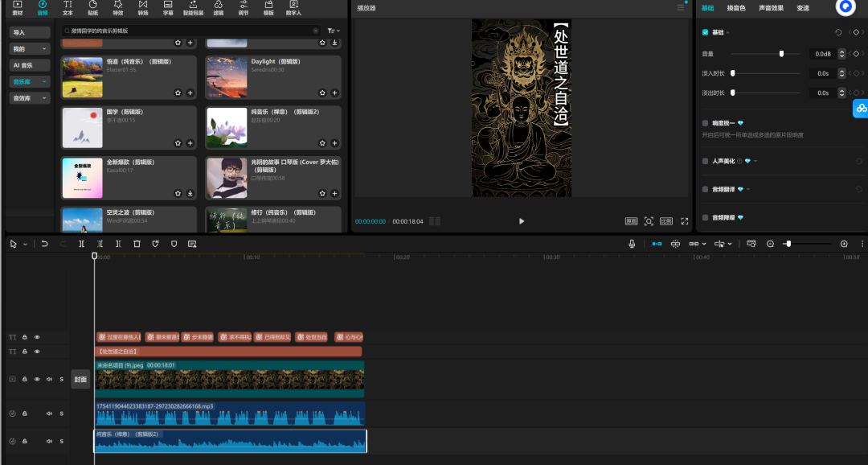Select the 【处世道之自洽】 text clip
The height and width of the screenshot is (465, 868).
tap(228, 352)
